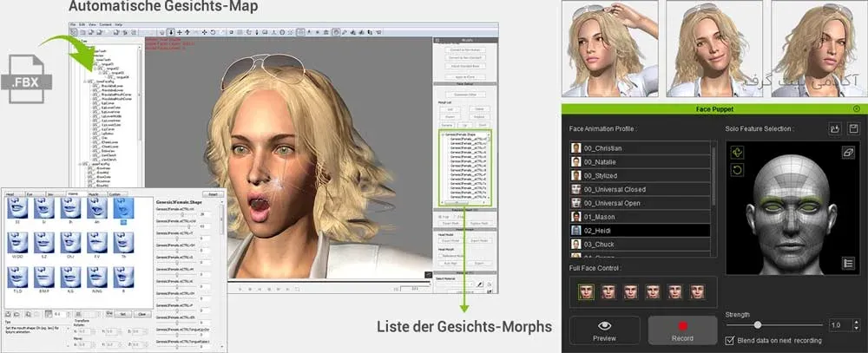This screenshot has width=868, height=353.
Task: Select the 00_Stylized animation profile
Action: click(640, 175)
